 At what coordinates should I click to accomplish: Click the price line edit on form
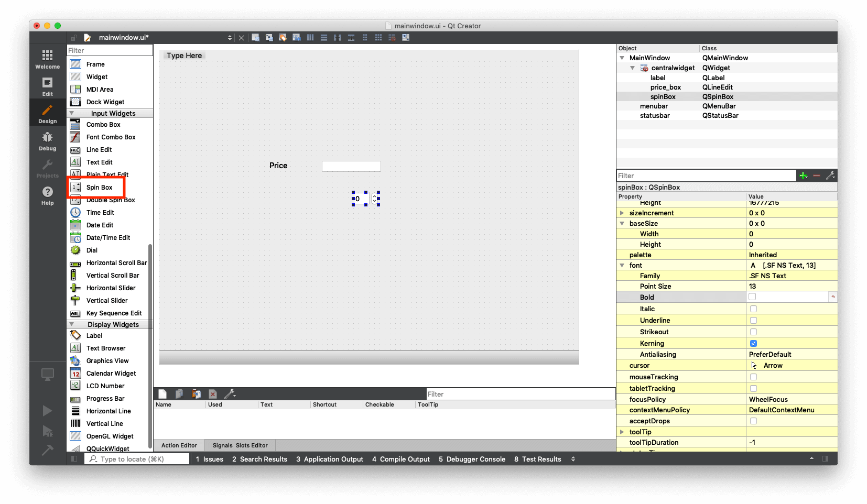tap(351, 166)
